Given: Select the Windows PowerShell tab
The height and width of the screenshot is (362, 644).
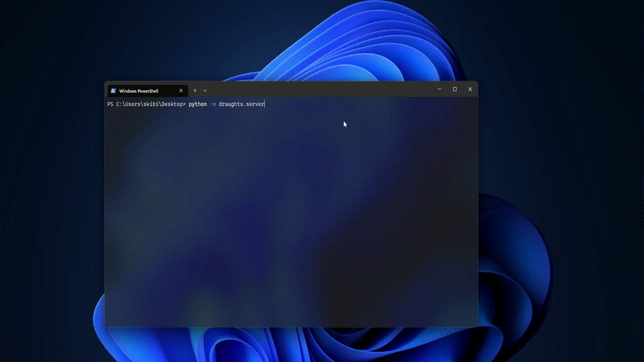Looking at the screenshot, I should pyautogui.click(x=141, y=91).
